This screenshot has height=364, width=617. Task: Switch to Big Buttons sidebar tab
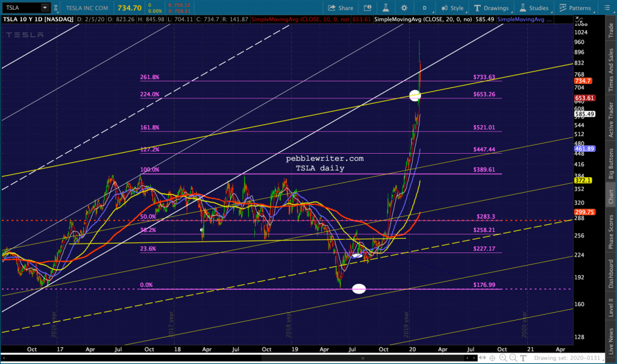[x=611, y=164]
